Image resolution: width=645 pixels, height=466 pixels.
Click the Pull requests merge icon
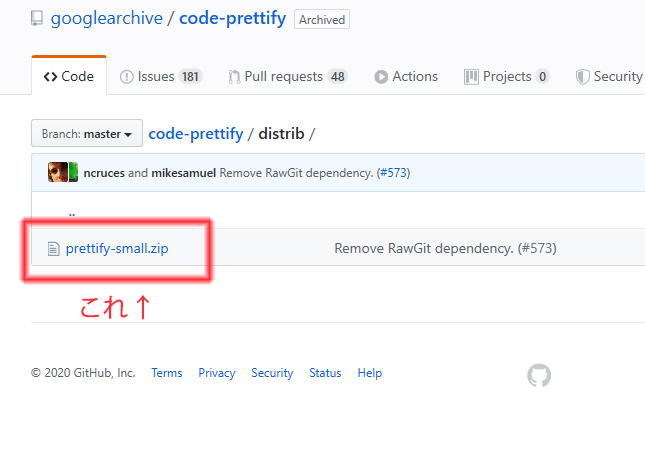[x=234, y=77]
